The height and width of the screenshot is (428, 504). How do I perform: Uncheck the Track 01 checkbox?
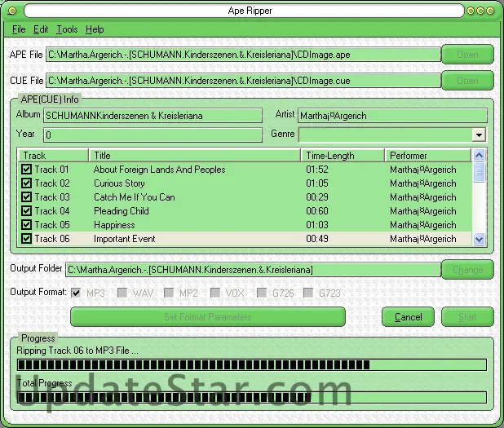click(26, 170)
